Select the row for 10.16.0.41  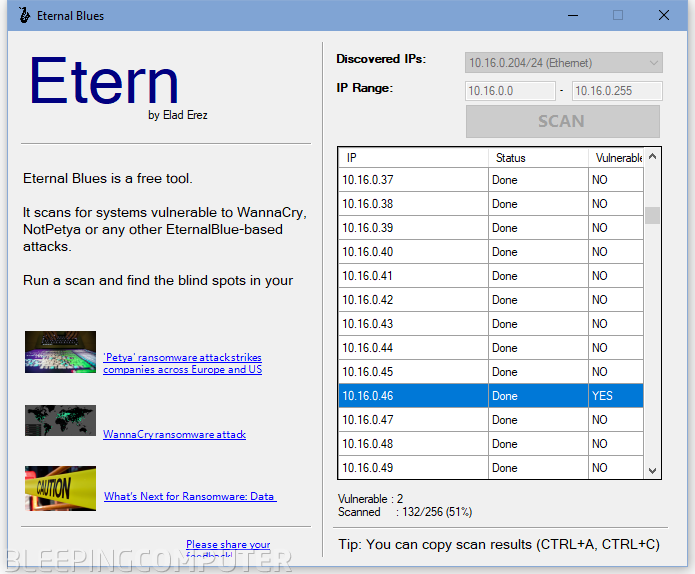pyautogui.click(x=491, y=276)
